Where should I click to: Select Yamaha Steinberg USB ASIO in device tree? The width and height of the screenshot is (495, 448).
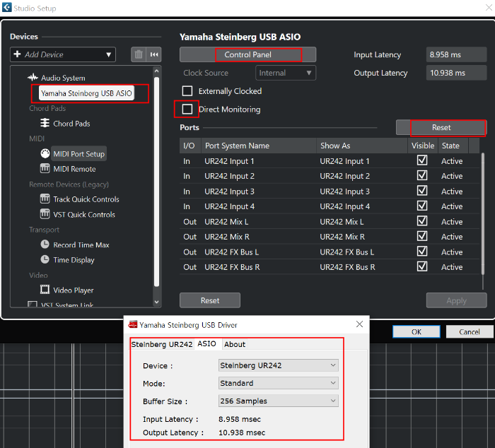click(x=86, y=93)
